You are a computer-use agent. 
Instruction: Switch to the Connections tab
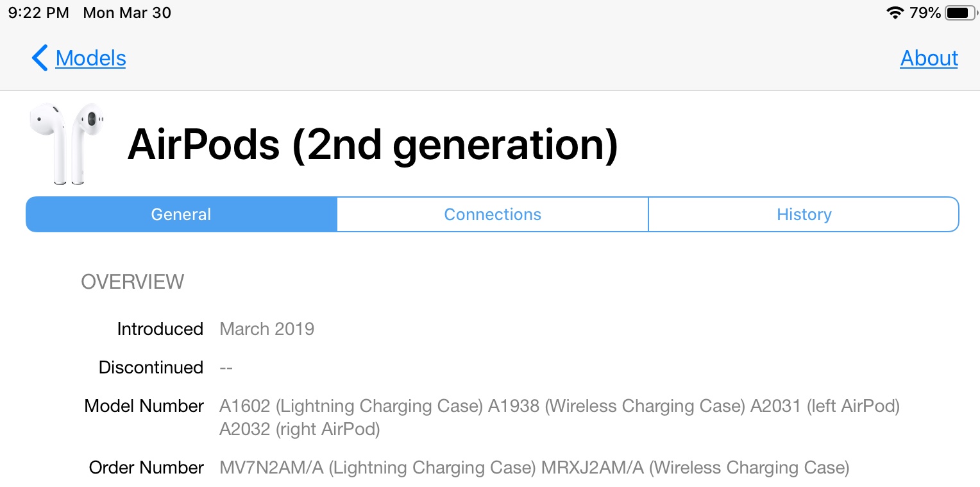[493, 214]
